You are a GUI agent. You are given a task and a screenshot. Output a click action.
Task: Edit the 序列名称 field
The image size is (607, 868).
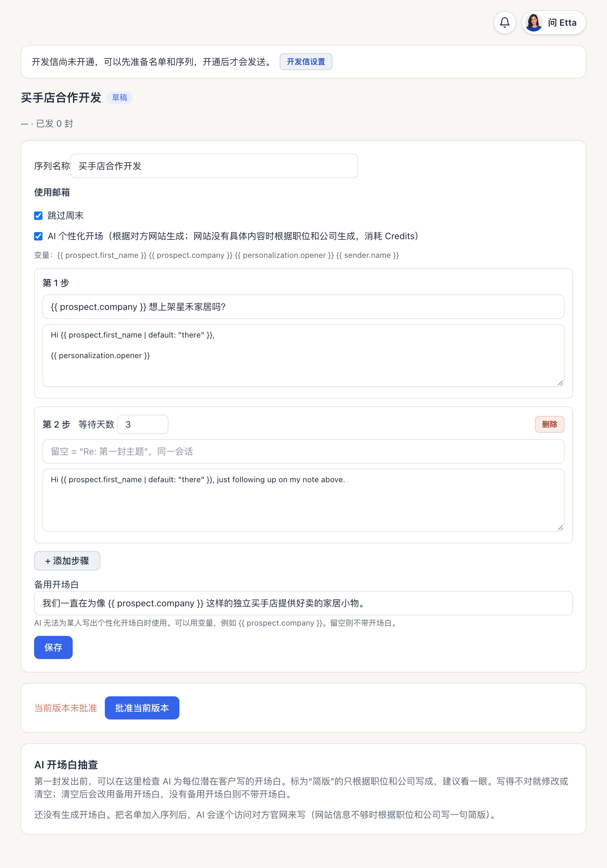(x=214, y=166)
